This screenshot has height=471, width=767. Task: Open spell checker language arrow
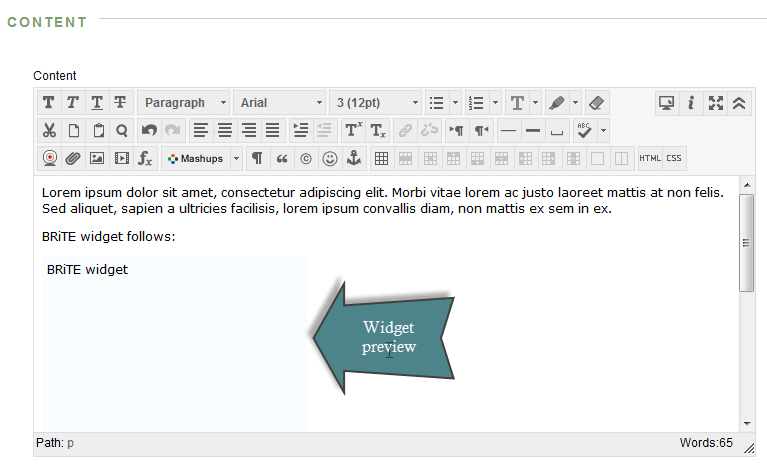(x=603, y=131)
